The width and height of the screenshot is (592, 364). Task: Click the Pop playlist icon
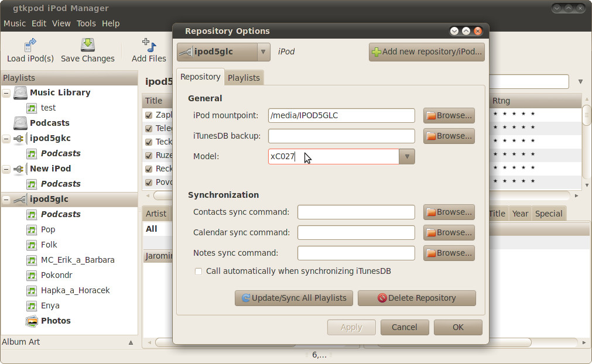pyautogui.click(x=32, y=230)
